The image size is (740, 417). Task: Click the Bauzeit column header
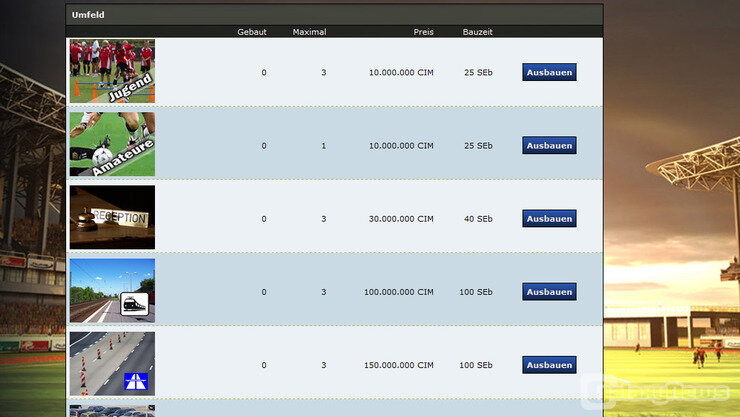pyautogui.click(x=478, y=32)
